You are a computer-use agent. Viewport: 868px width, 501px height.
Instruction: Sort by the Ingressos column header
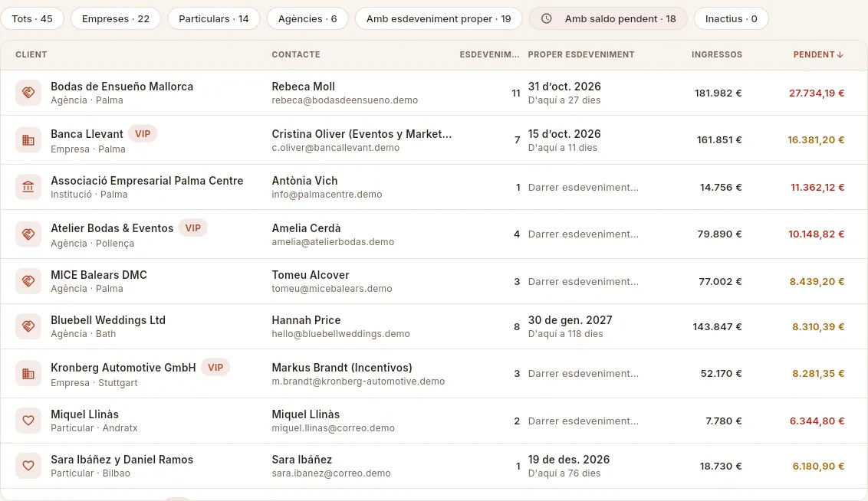click(717, 54)
